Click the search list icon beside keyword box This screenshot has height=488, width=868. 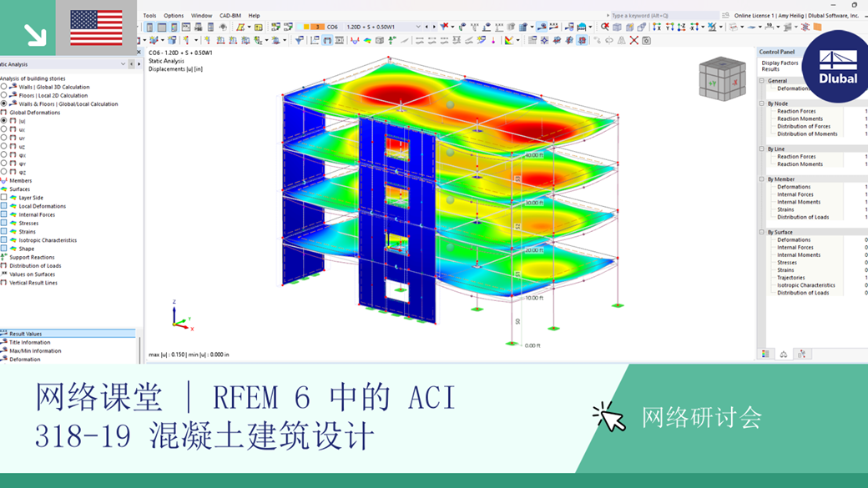(x=725, y=16)
